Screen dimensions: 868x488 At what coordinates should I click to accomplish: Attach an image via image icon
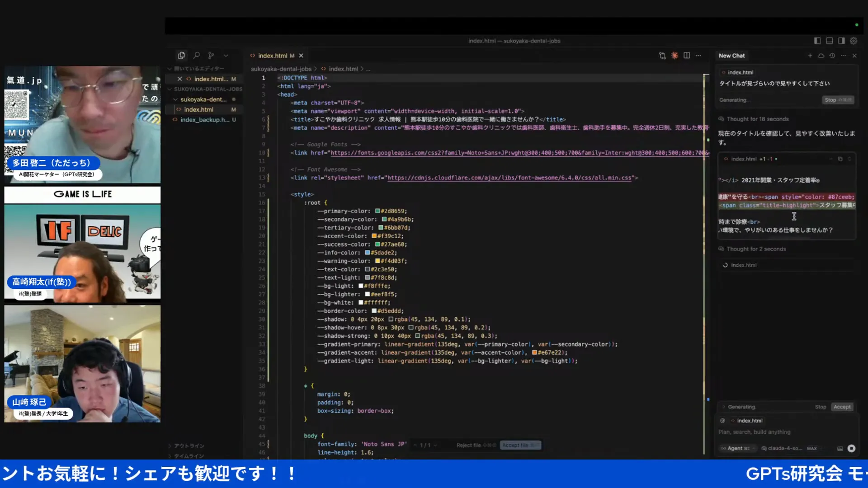[x=840, y=448]
